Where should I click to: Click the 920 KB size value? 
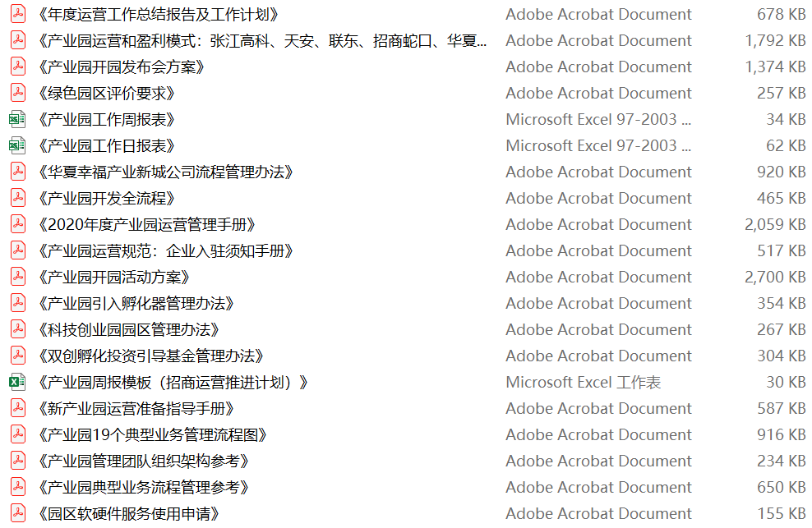781,172
